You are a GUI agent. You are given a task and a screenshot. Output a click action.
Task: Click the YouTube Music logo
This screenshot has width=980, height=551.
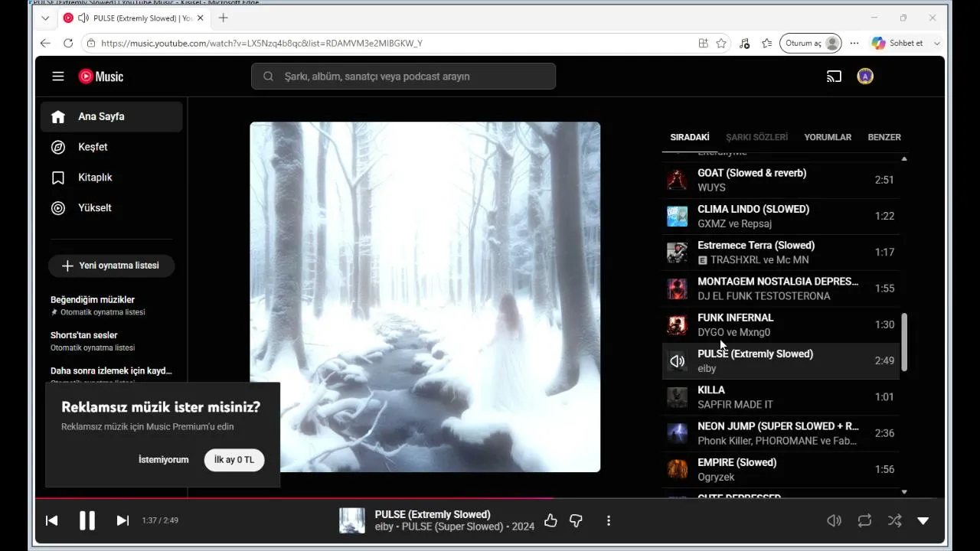point(100,77)
